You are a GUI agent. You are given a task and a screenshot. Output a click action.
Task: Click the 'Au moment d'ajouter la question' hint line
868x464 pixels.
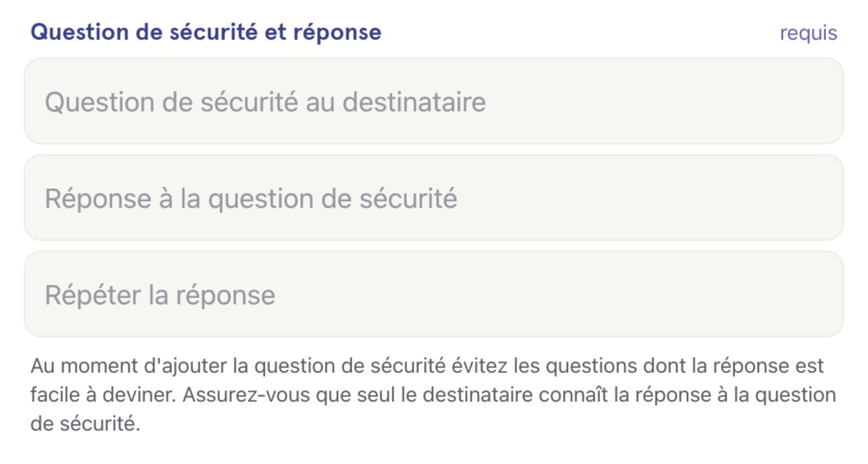(427, 366)
